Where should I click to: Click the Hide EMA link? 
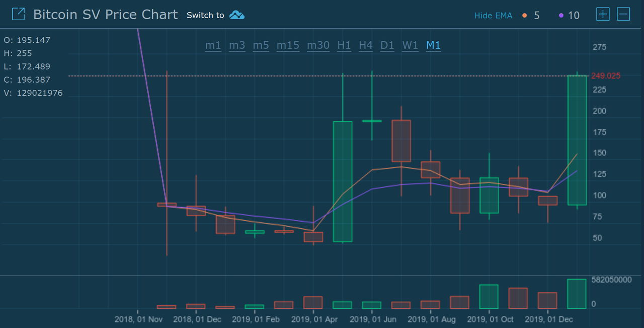pyautogui.click(x=493, y=16)
